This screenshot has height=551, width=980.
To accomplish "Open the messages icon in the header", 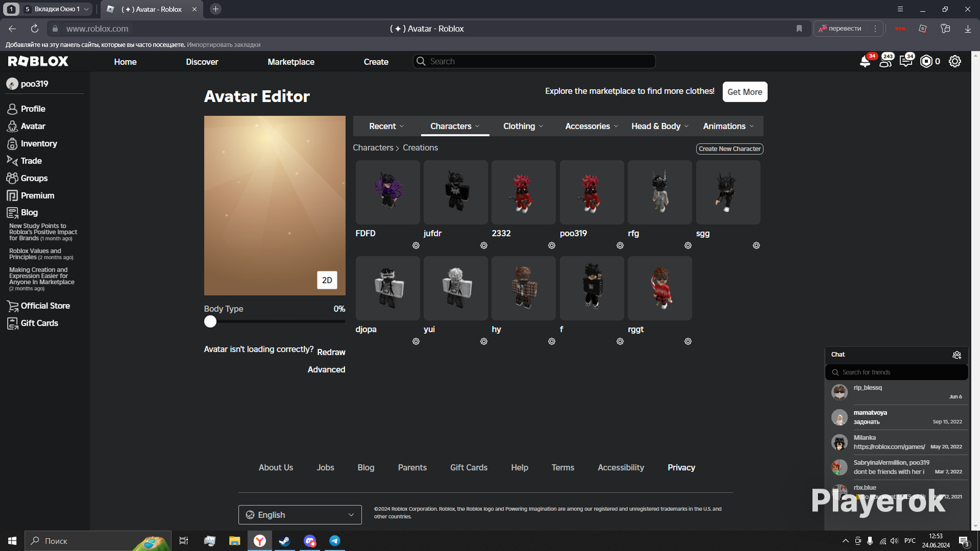I will tap(906, 62).
